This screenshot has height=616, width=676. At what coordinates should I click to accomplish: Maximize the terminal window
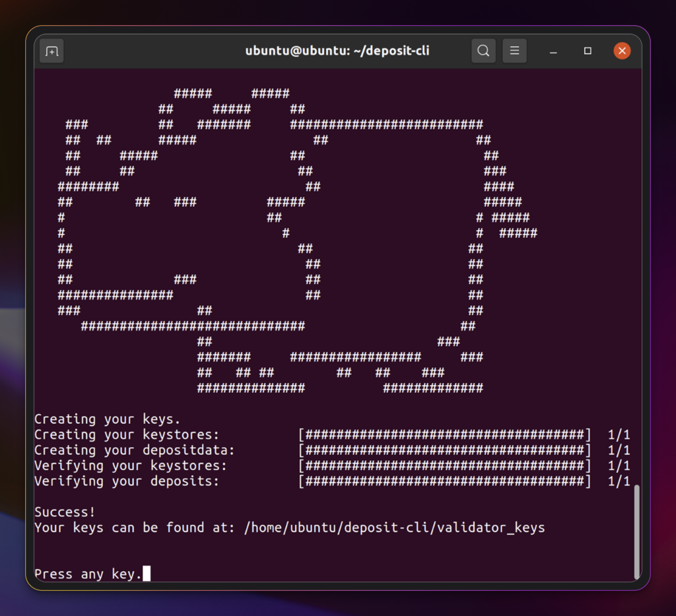588,51
